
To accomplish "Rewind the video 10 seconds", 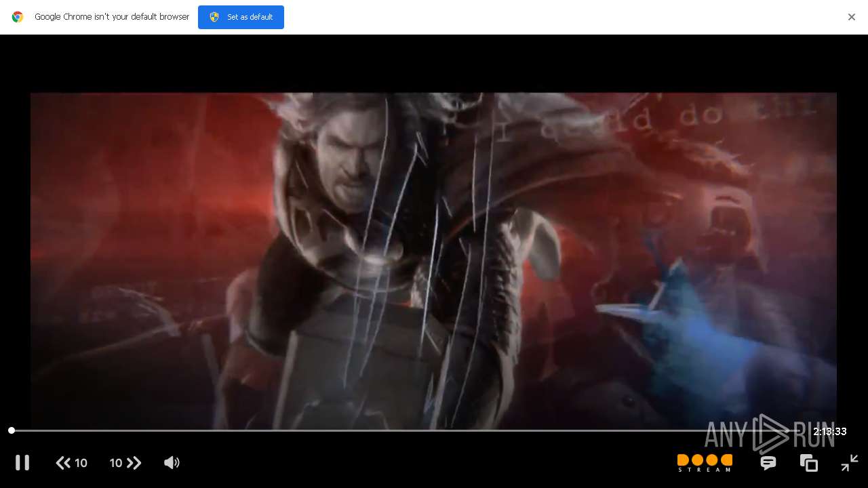I will pos(71,463).
